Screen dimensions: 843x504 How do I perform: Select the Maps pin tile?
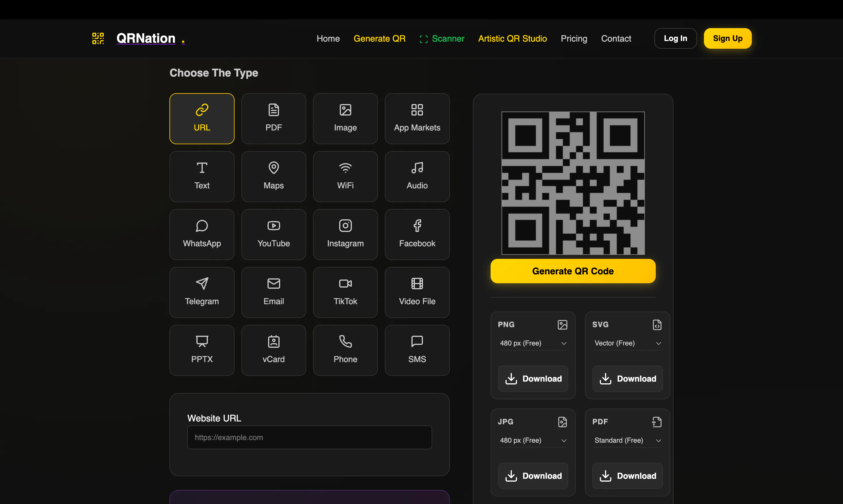274,177
